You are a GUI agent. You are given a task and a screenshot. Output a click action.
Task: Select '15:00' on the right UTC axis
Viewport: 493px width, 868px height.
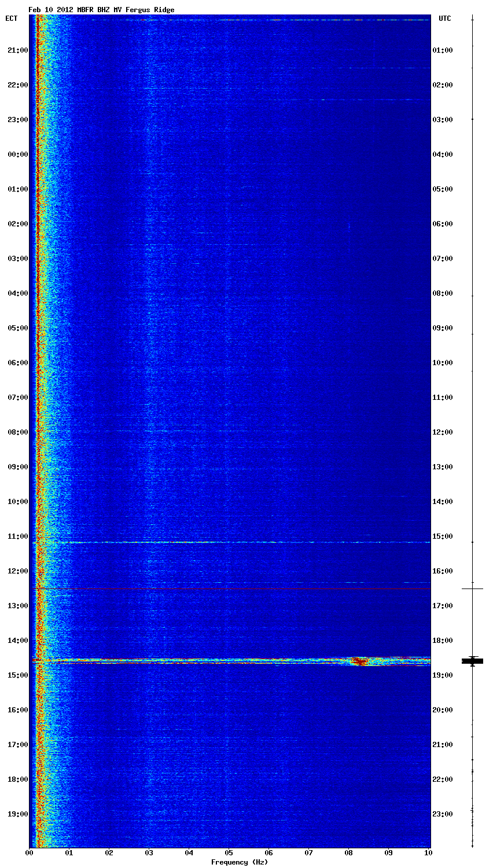click(443, 536)
